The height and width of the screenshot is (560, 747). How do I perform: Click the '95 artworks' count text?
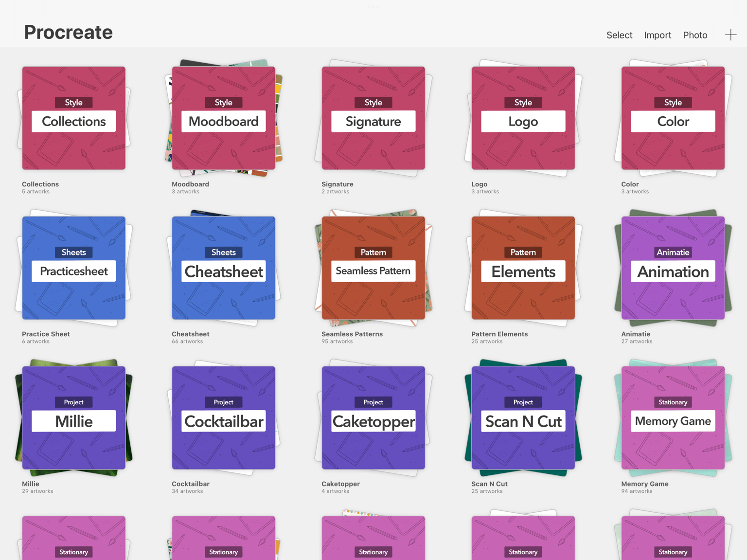tap(337, 342)
